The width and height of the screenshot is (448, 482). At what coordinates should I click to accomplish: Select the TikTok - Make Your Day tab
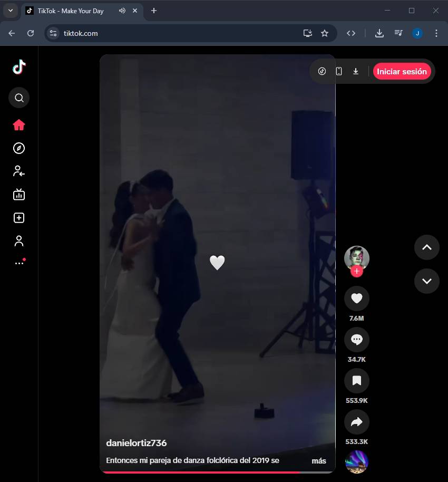click(71, 11)
